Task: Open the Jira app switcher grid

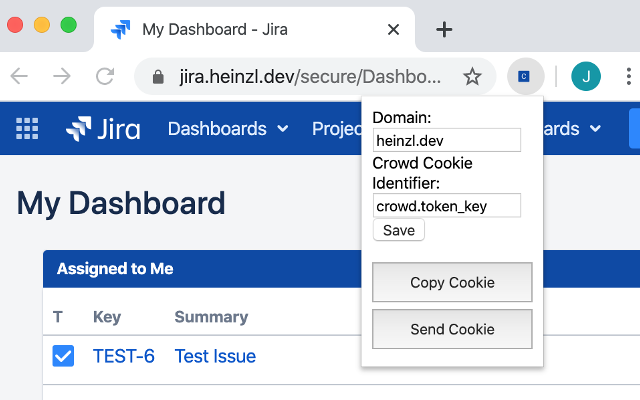Action: tap(27, 128)
